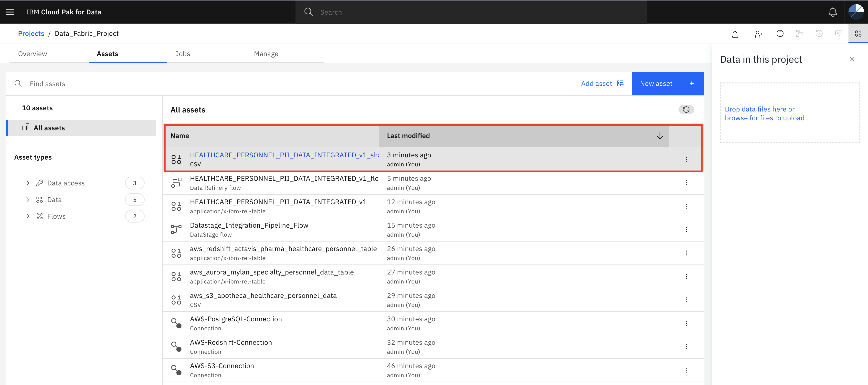This screenshot has width=868, height=385.
Task: Open the task status icon in toolbar
Action: [x=799, y=33]
